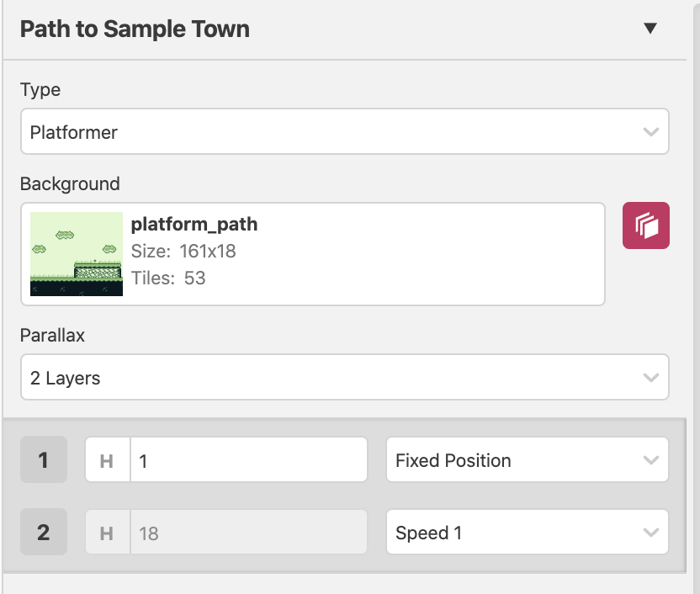
Task: Click the H icon of layer 1
Action: (106, 460)
